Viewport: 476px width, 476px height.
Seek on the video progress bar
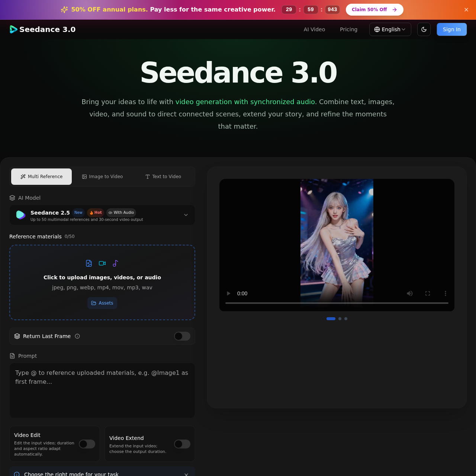tap(337, 303)
